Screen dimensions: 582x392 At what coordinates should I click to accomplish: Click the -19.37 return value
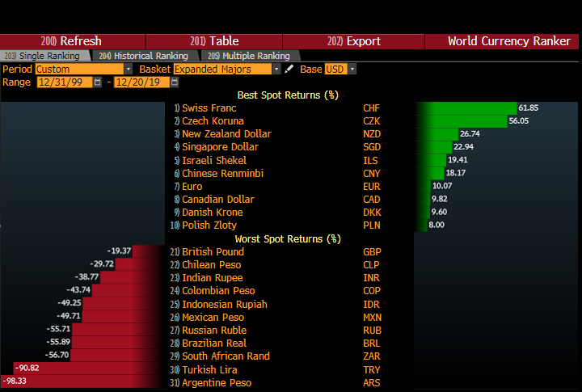tap(119, 251)
